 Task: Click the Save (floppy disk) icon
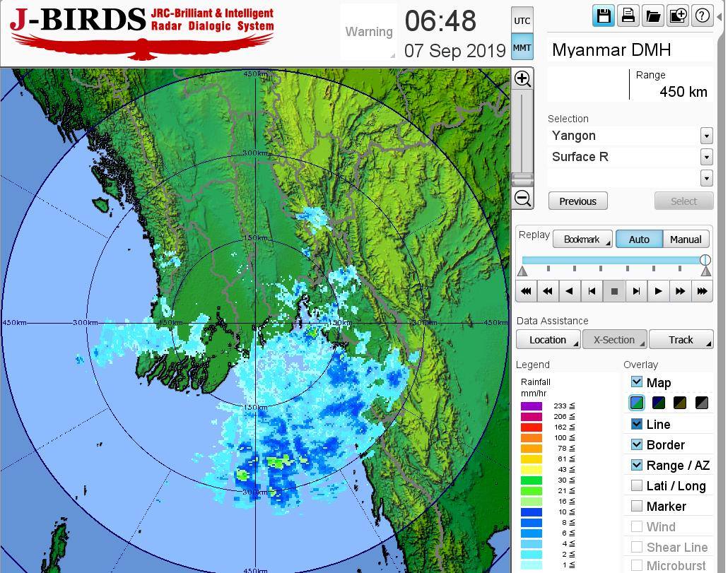pyautogui.click(x=604, y=16)
